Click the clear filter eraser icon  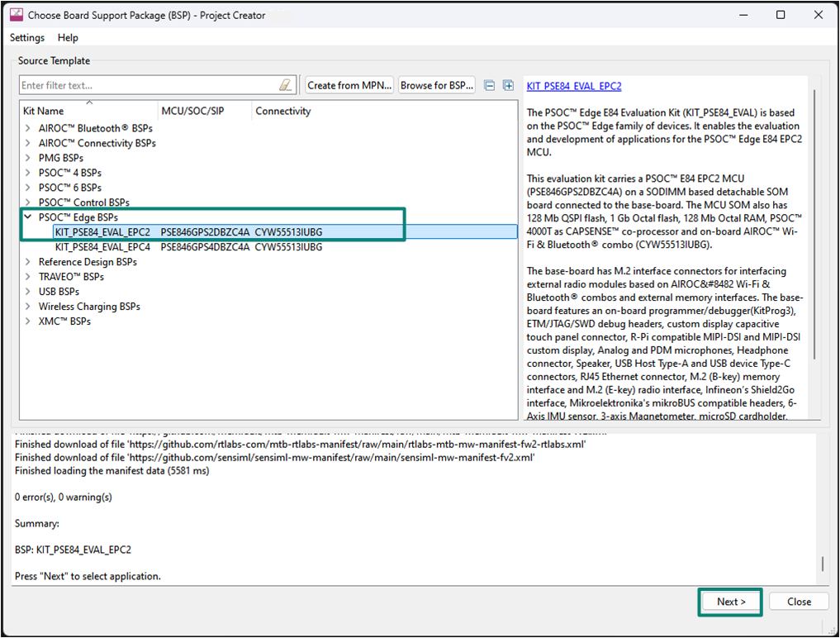tap(286, 85)
